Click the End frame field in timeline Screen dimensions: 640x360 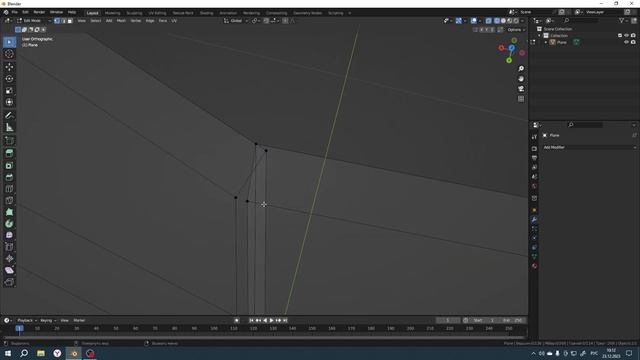(x=512, y=320)
